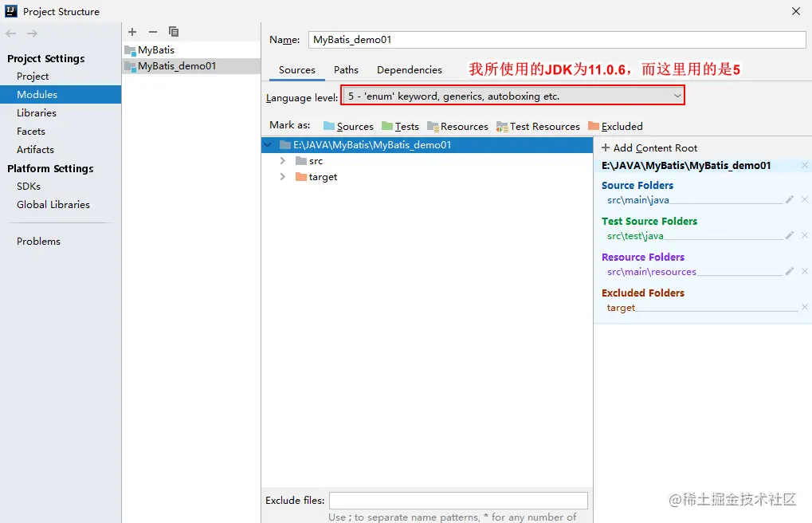
Task: Remove the E:\JAVA\MyBatis\MyBatis_demo01 content root
Action: tap(804, 165)
